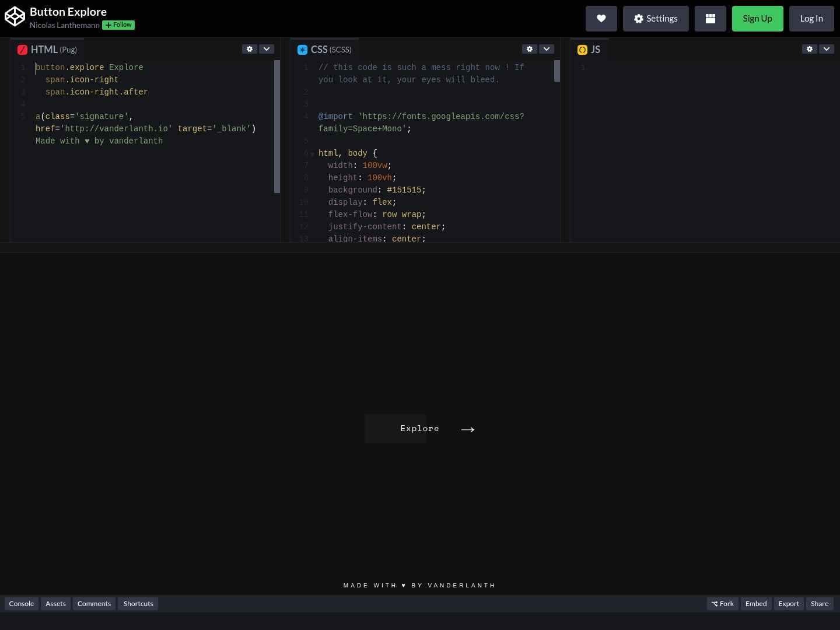
Task: Show keyboard Shortcuts
Action: click(x=138, y=604)
